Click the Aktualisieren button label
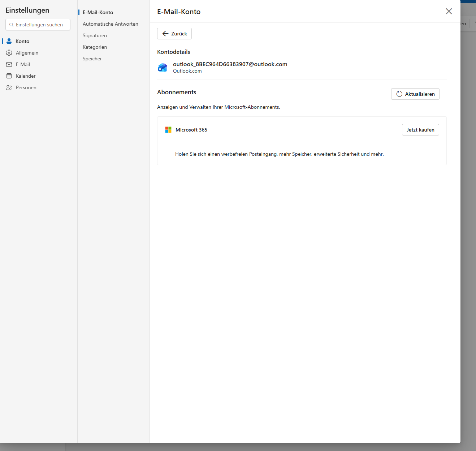 (x=420, y=94)
